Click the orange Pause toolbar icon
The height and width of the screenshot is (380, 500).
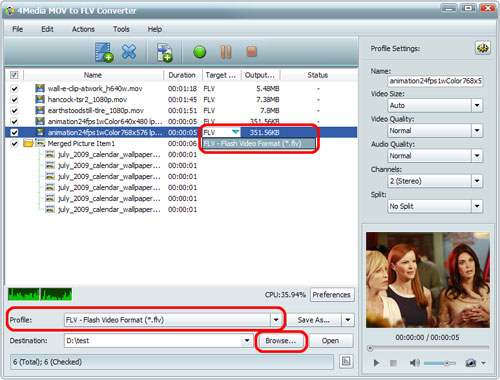pos(226,52)
